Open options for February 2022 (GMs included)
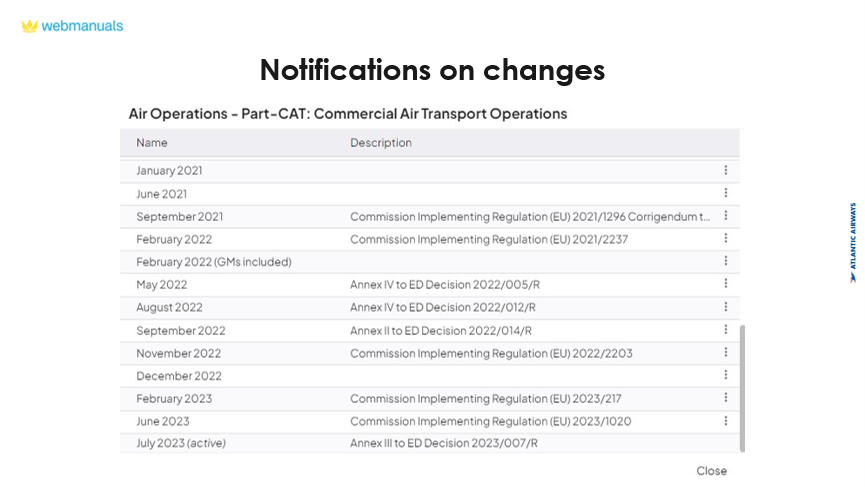 tap(726, 262)
